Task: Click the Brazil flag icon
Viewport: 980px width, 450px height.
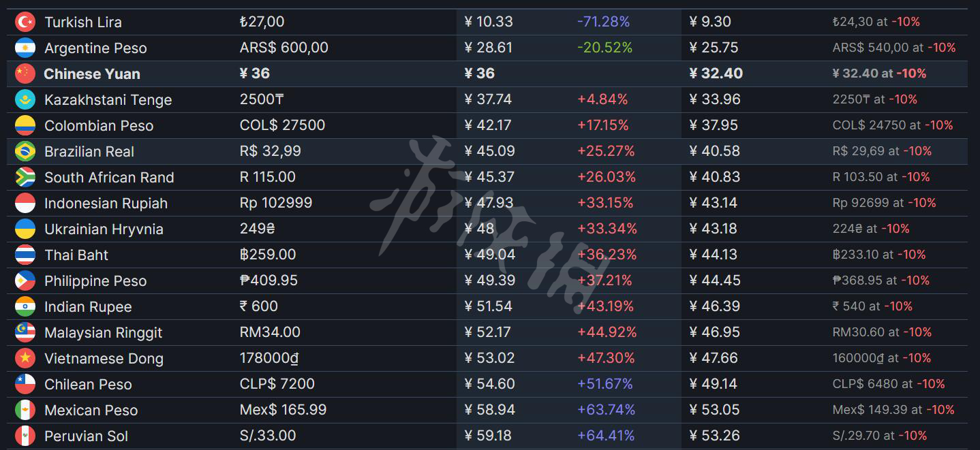Action: 25,151
